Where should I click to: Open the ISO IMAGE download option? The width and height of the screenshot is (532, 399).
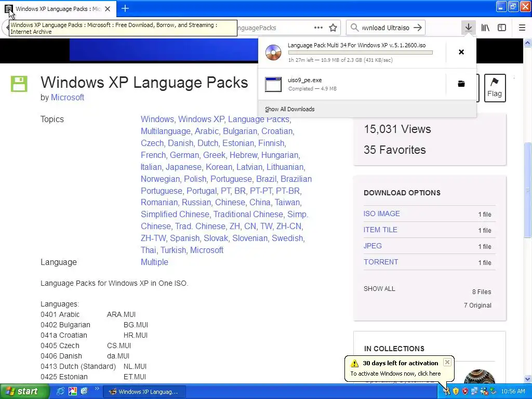click(382, 214)
